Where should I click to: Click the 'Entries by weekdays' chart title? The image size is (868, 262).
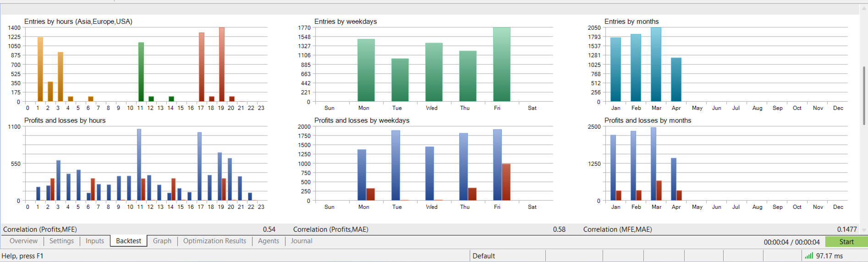coord(346,22)
